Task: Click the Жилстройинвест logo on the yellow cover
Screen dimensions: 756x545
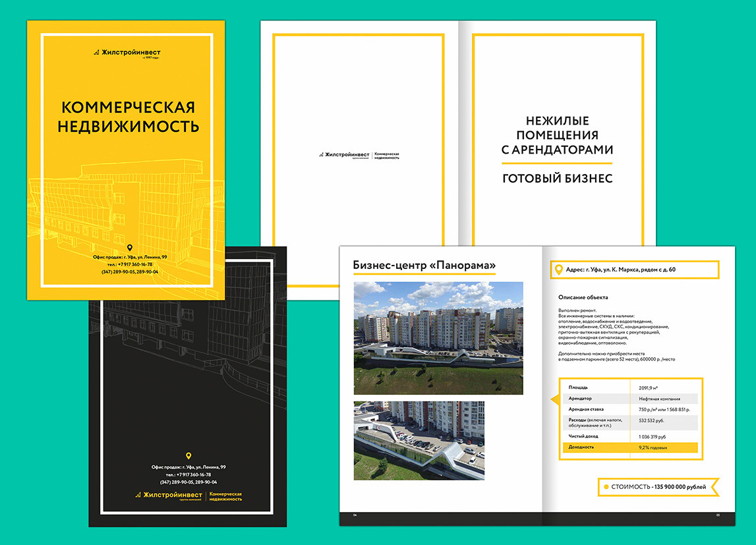Action: 129,51
